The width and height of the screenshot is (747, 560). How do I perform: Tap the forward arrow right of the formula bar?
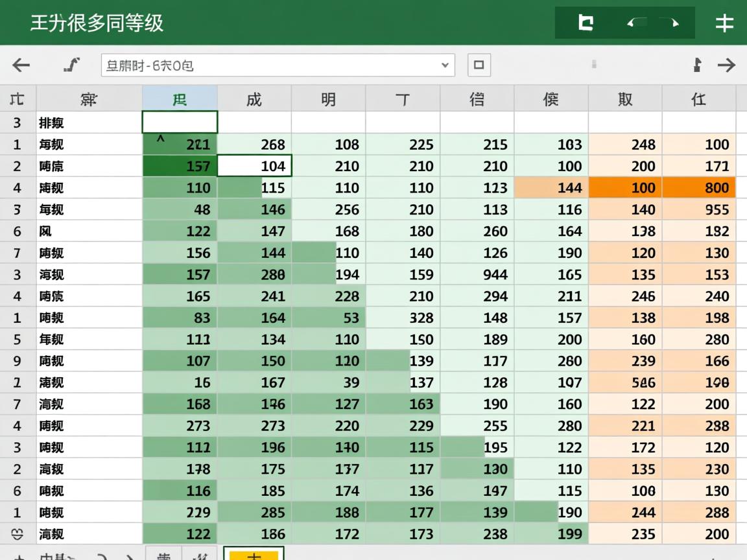727,65
